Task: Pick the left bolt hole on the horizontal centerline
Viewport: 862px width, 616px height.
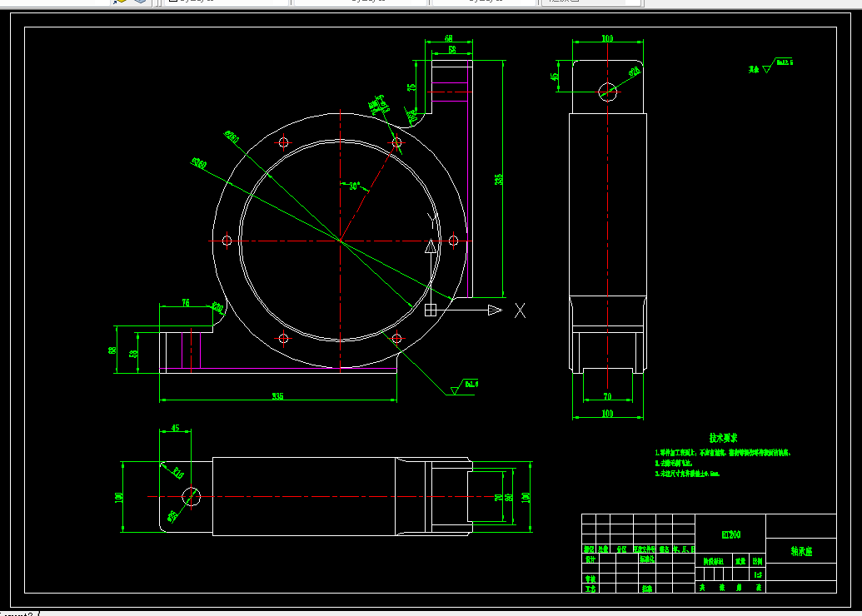Action: (227, 241)
